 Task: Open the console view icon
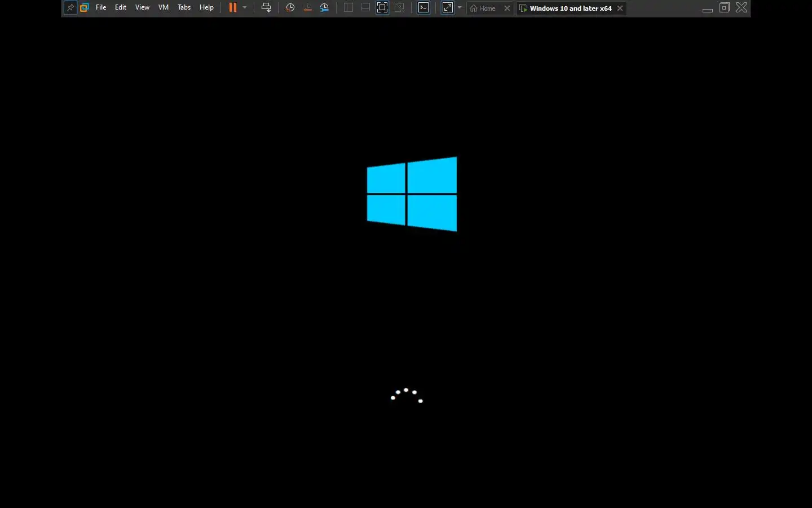[423, 8]
